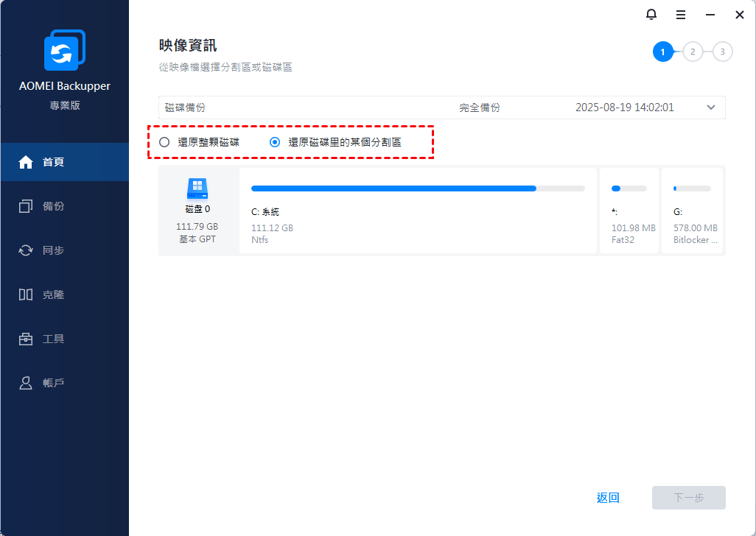Click step 2 indicator circle
Viewport: 756px width, 536px height.
(693, 52)
